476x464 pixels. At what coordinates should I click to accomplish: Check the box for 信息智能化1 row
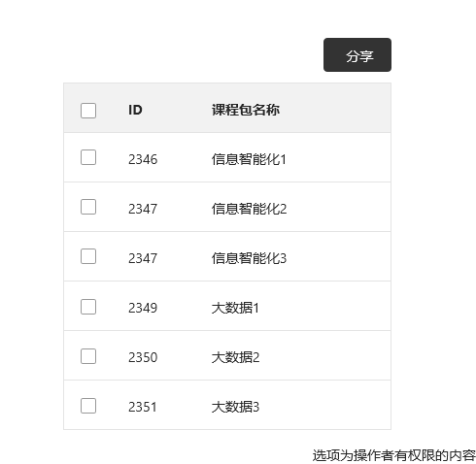[x=88, y=157]
